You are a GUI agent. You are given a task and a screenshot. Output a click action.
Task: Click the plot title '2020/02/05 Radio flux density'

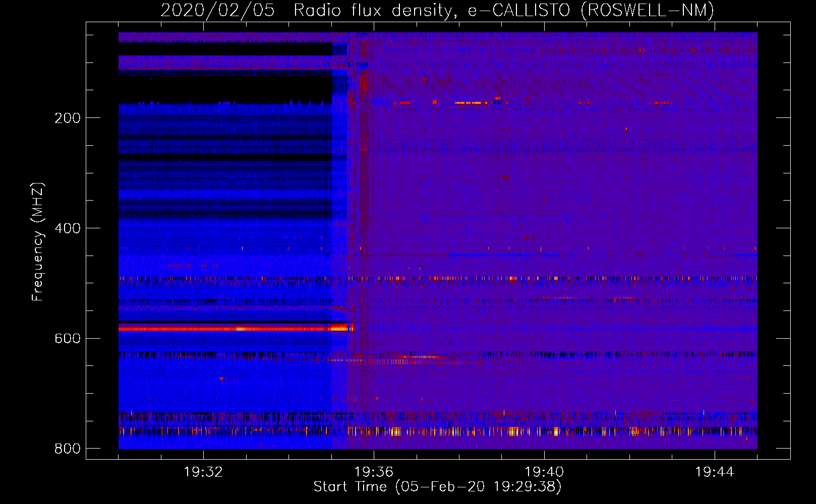(x=437, y=10)
